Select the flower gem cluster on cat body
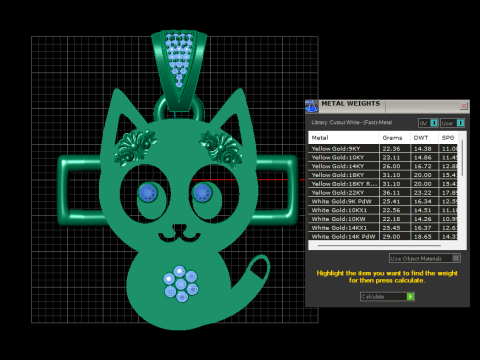 click(181, 283)
